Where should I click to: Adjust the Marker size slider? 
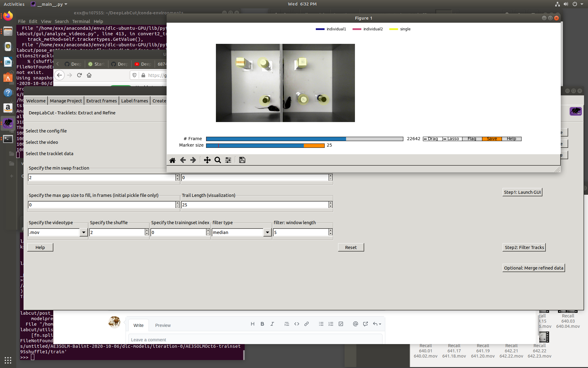(266, 145)
